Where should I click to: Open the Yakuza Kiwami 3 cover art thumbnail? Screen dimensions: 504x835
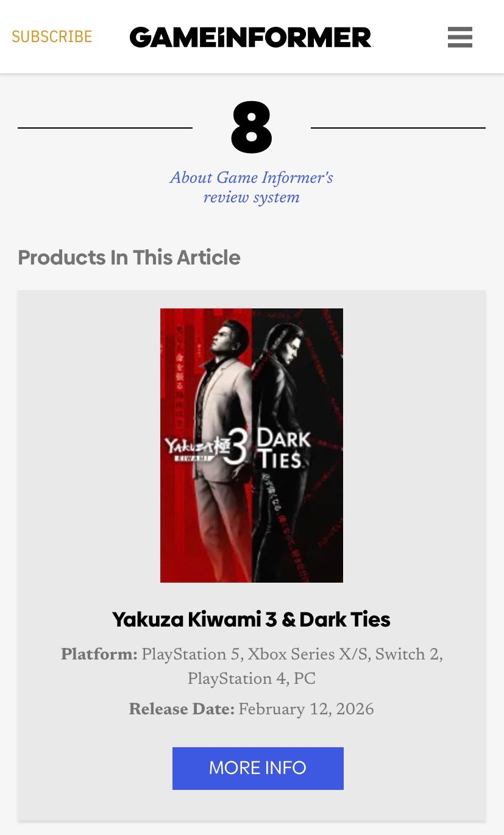[252, 446]
